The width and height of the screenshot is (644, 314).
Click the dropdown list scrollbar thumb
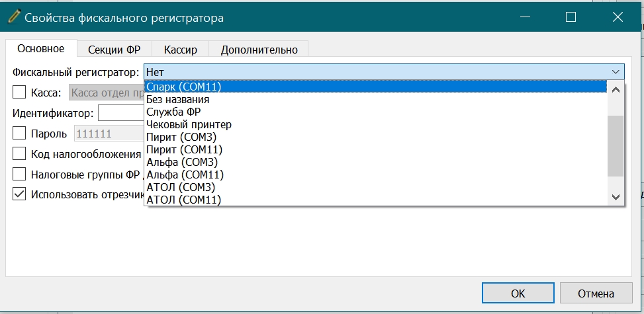(616, 145)
